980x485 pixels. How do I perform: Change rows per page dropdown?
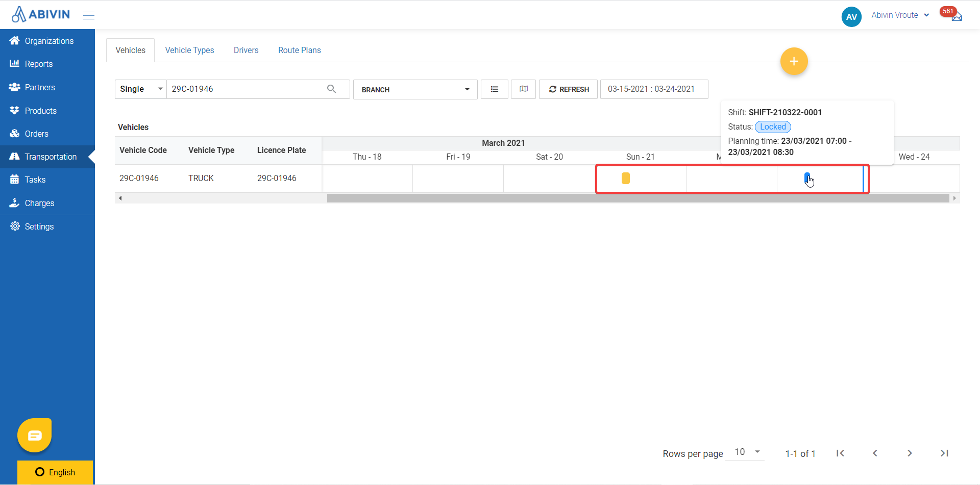point(746,452)
